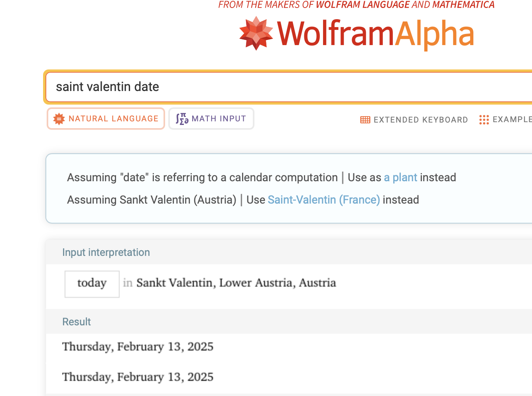
Task: Open Mathematica link in header
Action: [x=463, y=5]
